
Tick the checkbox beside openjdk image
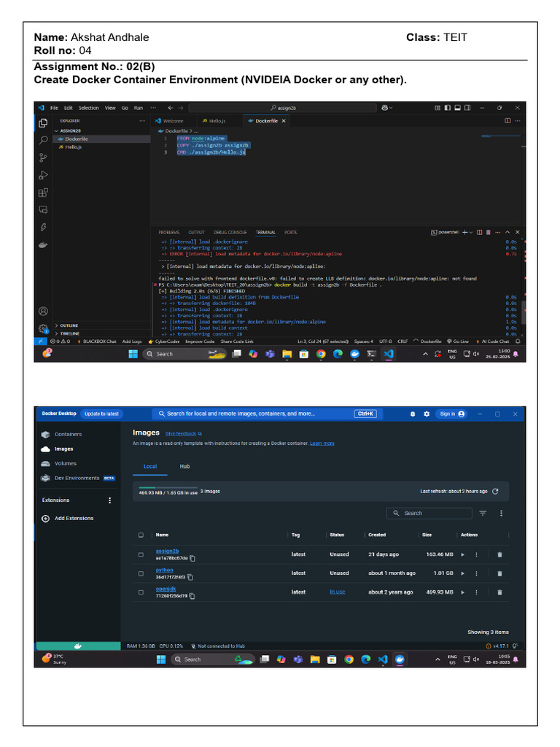coord(141,592)
